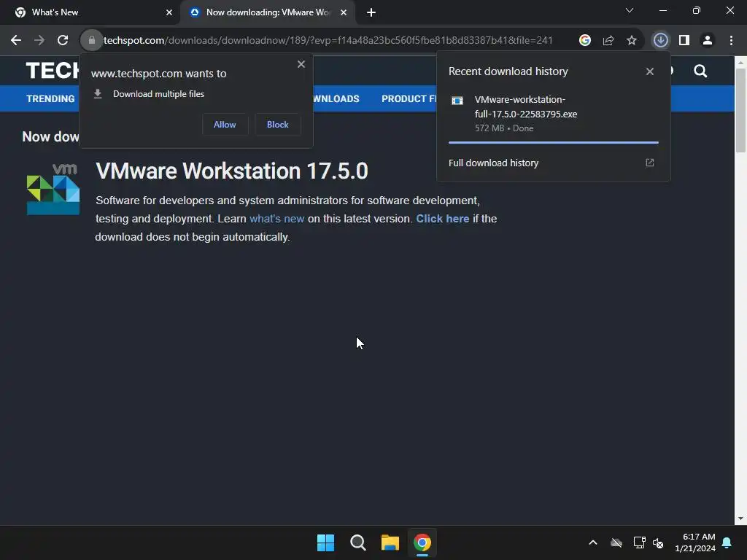Open a new browser tab

click(x=371, y=13)
